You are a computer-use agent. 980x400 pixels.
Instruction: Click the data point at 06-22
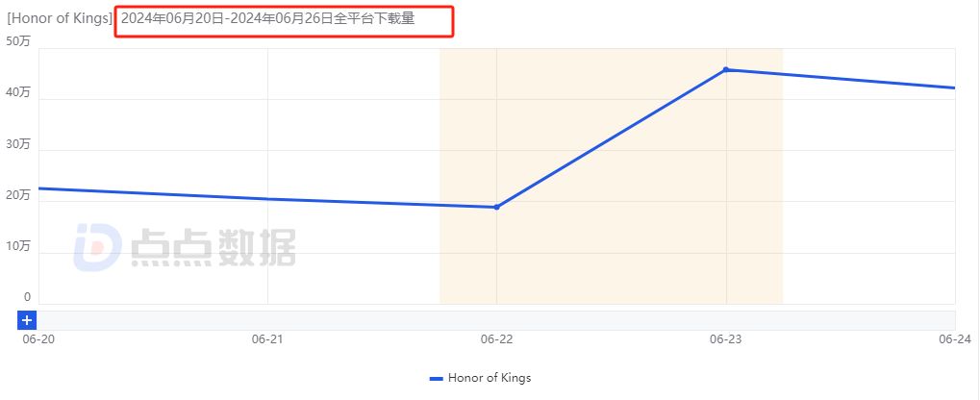click(x=496, y=207)
